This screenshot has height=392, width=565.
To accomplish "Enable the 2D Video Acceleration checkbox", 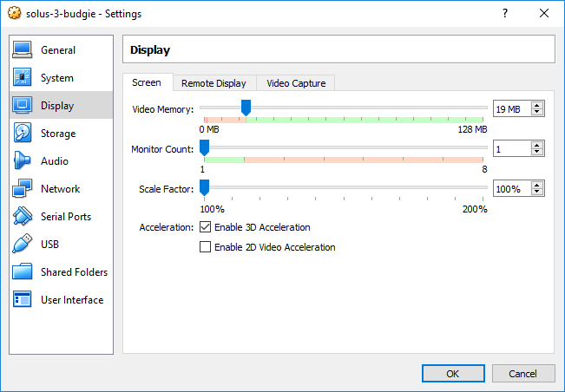I will 205,247.
